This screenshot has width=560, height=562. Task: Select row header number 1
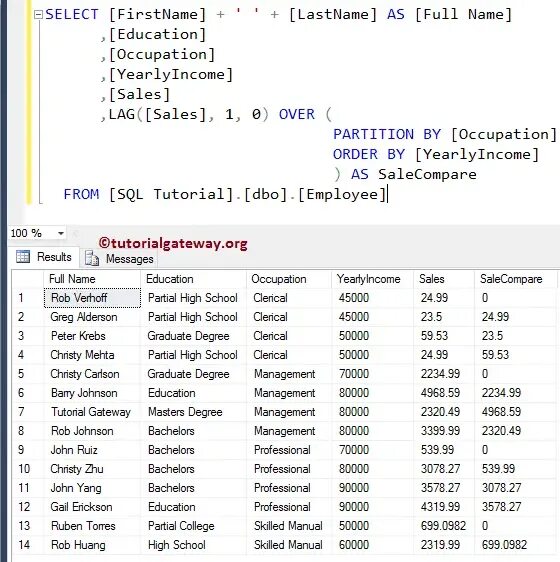tap(28, 298)
